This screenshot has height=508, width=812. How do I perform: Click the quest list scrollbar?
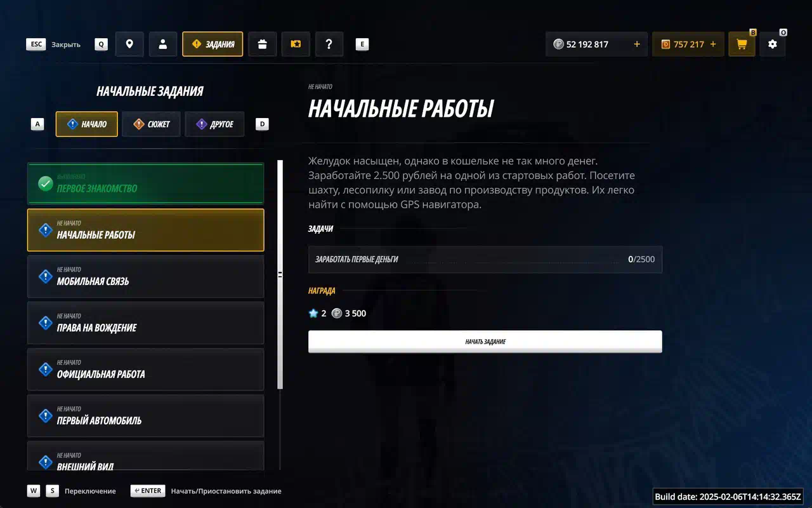[x=280, y=274]
